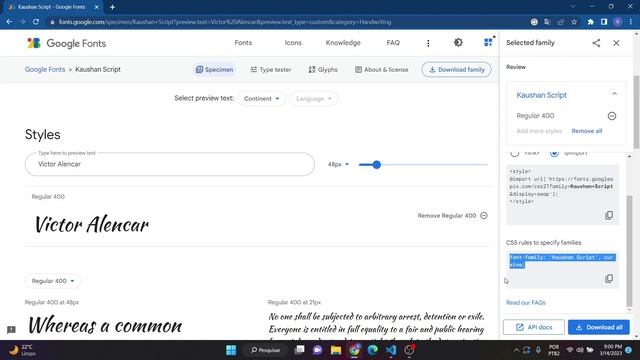Viewport: 640px width, 360px height.
Task: Share the selected family
Action: (596, 43)
